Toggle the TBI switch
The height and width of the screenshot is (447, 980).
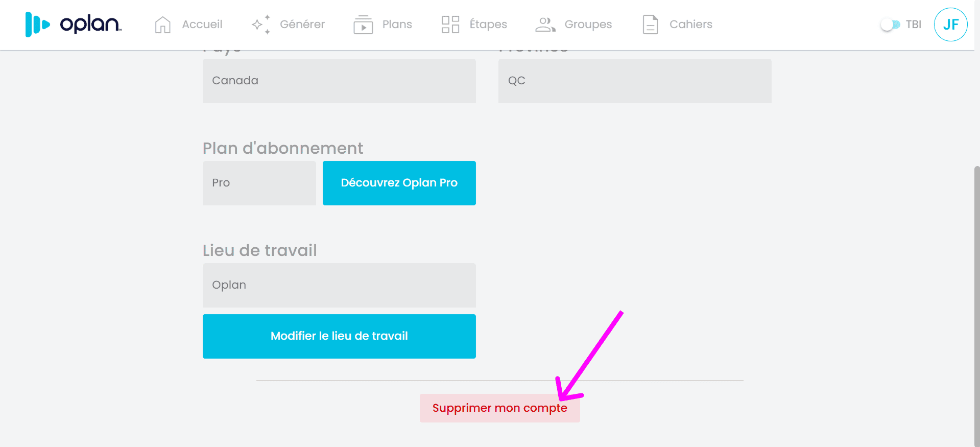point(890,25)
